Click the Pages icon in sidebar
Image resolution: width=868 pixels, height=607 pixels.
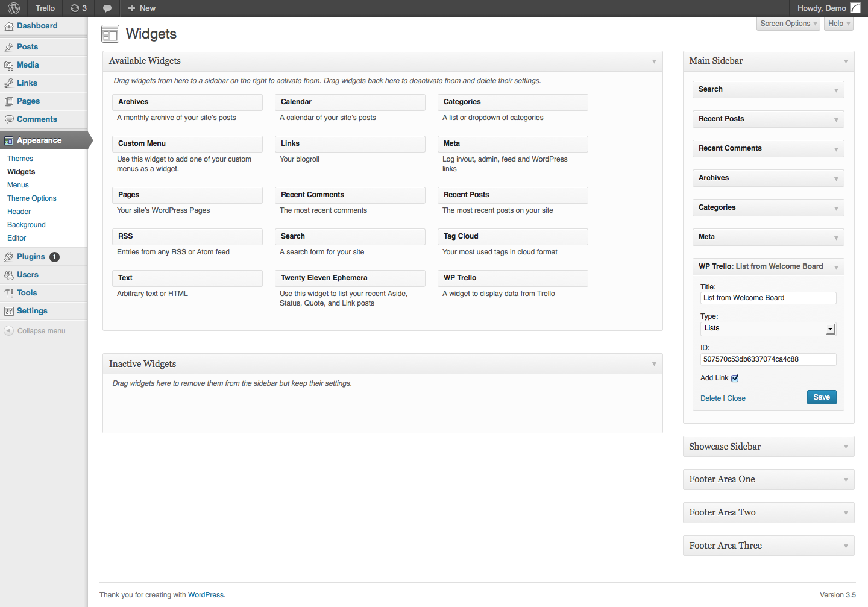pyautogui.click(x=9, y=101)
